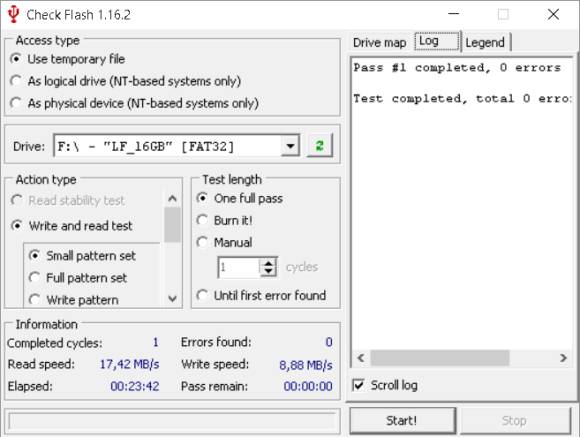Image resolution: width=580 pixels, height=437 pixels.
Task: Minimize the Check Flash window
Action: click(453, 14)
